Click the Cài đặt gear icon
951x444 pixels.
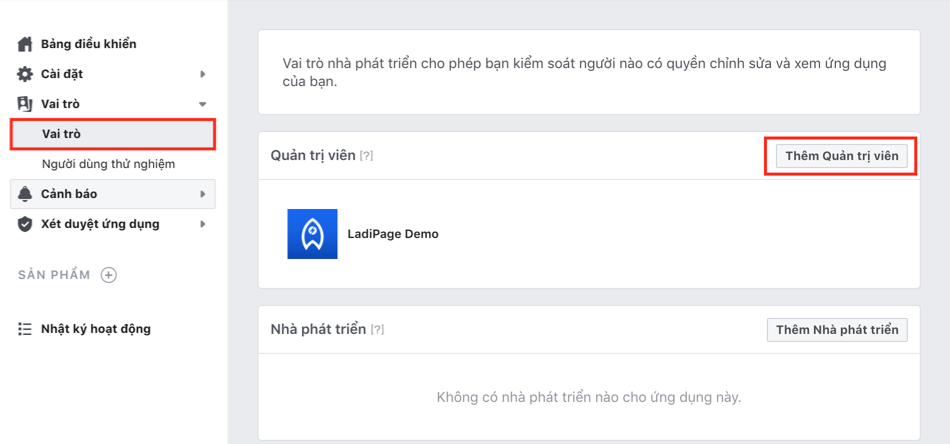click(x=25, y=74)
